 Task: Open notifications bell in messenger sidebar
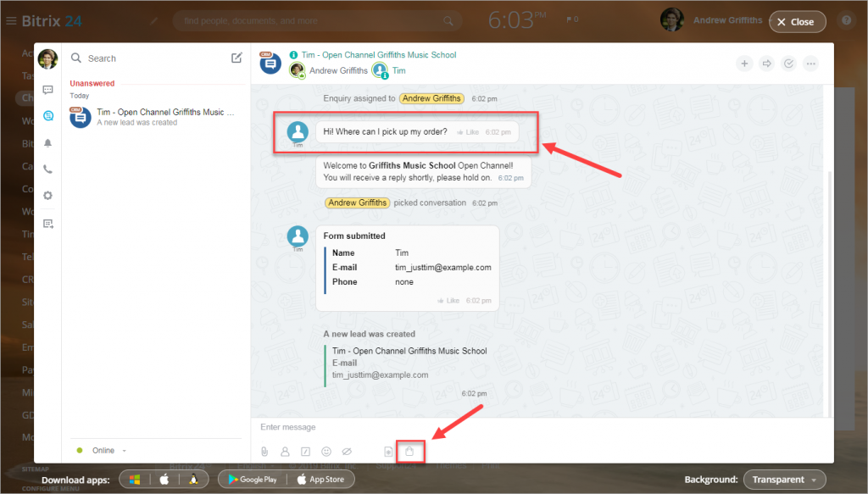click(48, 142)
